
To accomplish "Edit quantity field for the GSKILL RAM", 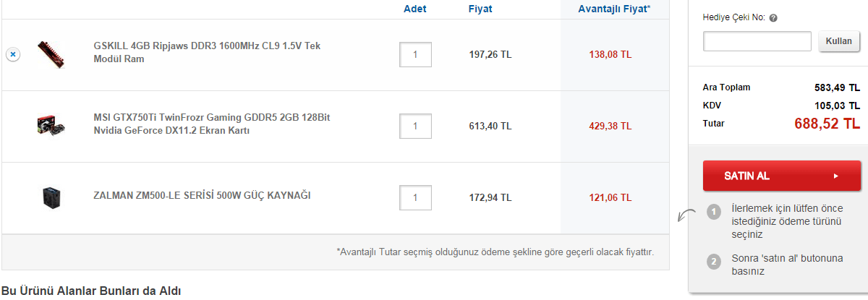I will (415, 55).
